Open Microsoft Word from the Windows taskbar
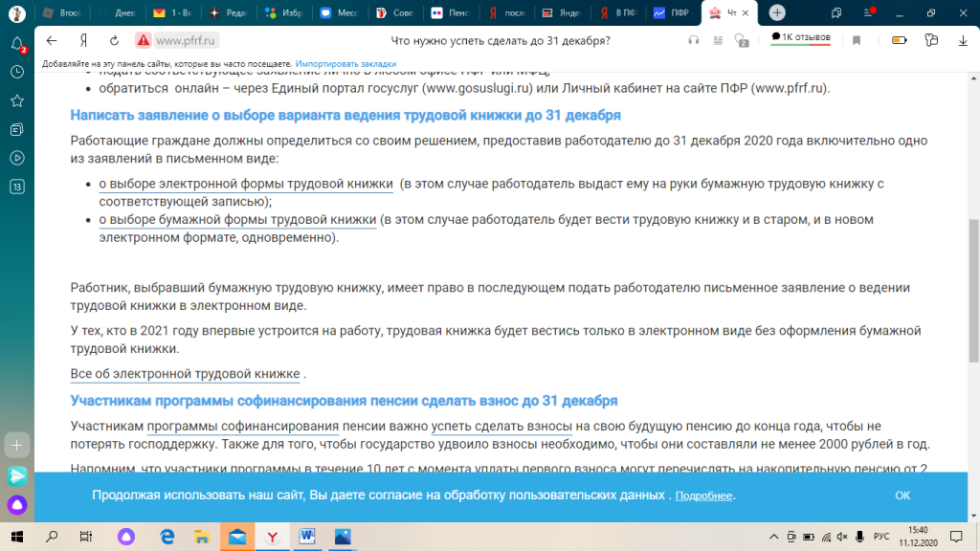The width and height of the screenshot is (980, 551). click(307, 537)
